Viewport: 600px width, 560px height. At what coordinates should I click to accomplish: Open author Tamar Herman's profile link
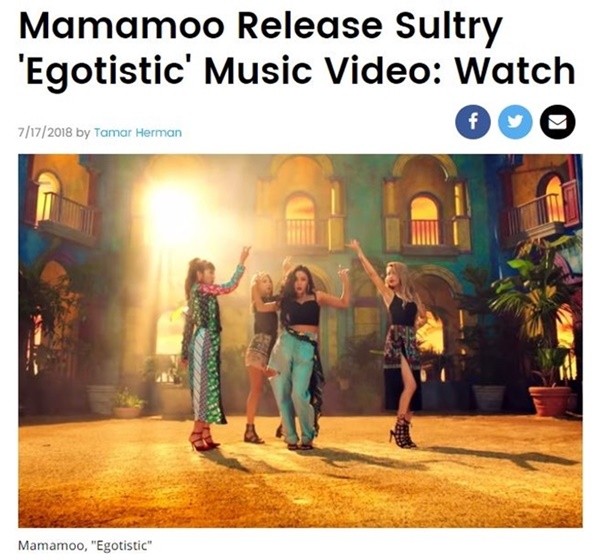(138, 133)
